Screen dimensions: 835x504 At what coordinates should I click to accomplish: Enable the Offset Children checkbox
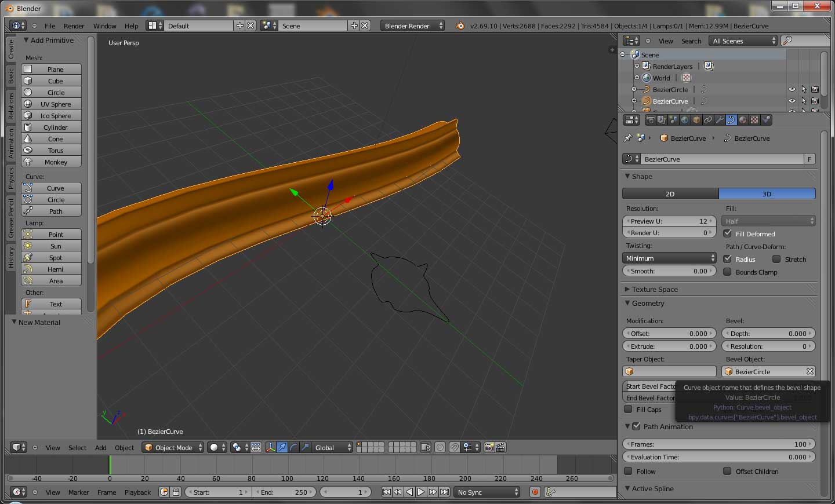point(727,471)
